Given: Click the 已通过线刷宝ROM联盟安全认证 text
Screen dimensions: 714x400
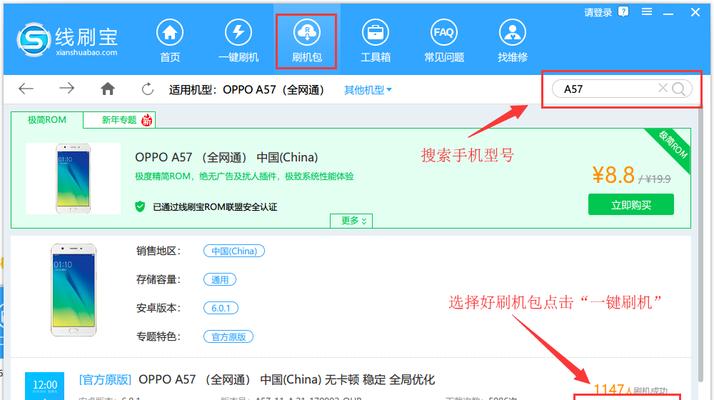Looking at the screenshot, I should [x=215, y=207].
